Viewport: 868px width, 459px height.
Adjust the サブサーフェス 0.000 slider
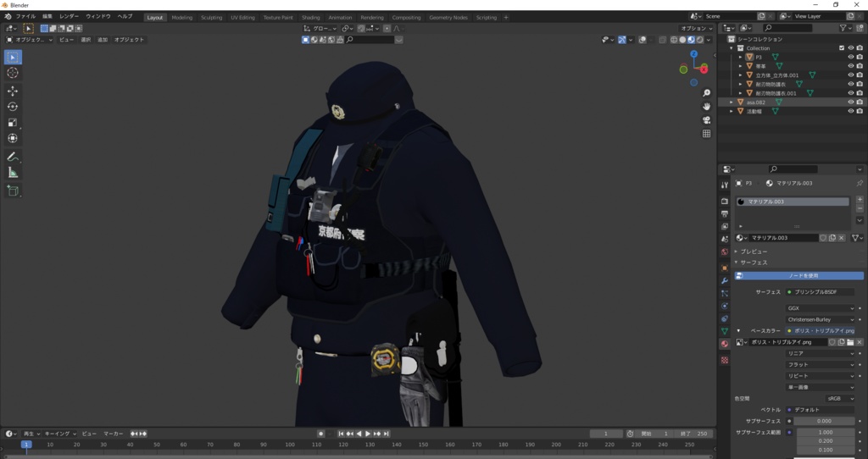point(824,422)
